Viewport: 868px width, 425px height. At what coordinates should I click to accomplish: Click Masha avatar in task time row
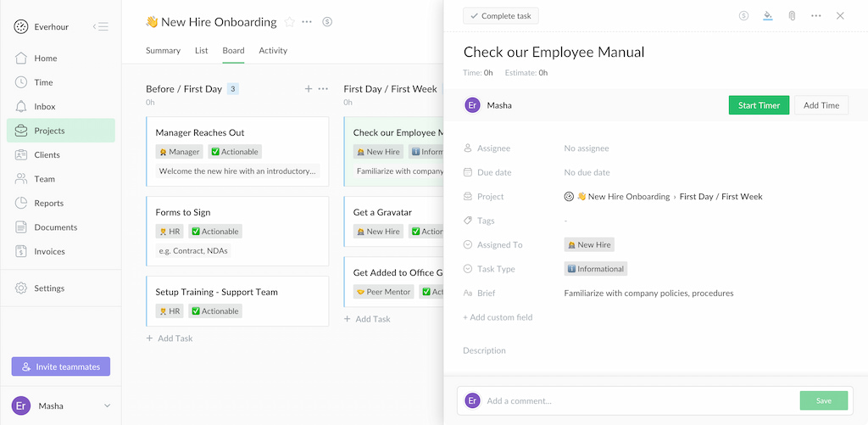pyautogui.click(x=472, y=105)
